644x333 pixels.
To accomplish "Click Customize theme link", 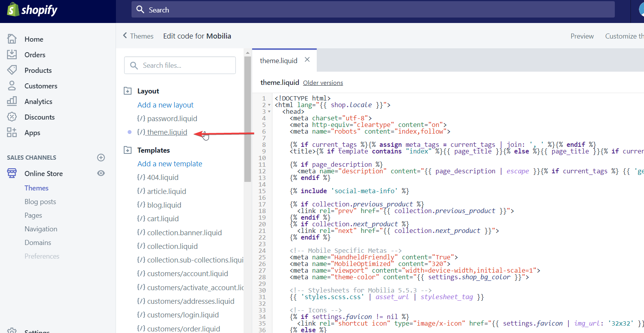I will 625,36.
